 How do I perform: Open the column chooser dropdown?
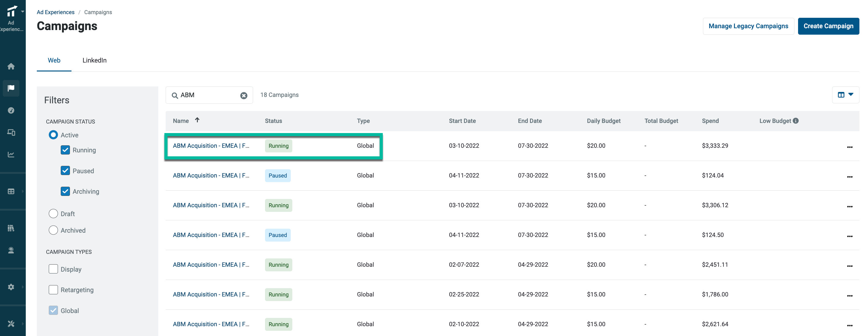[x=845, y=95]
